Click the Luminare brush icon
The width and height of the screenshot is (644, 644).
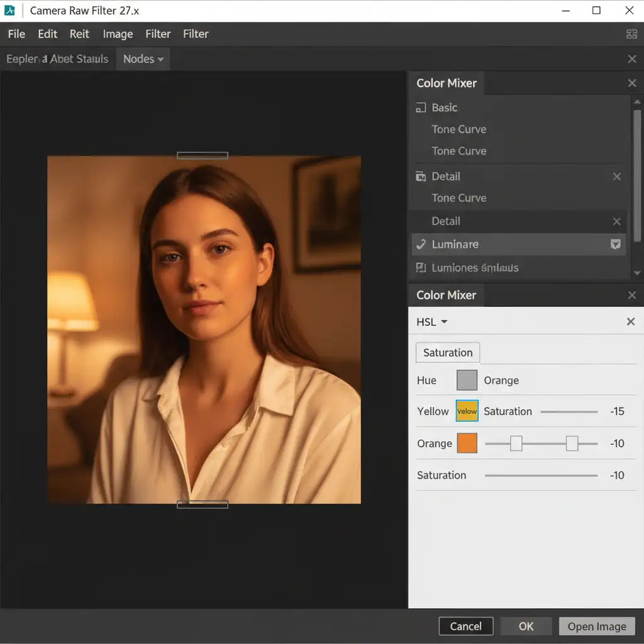421,245
